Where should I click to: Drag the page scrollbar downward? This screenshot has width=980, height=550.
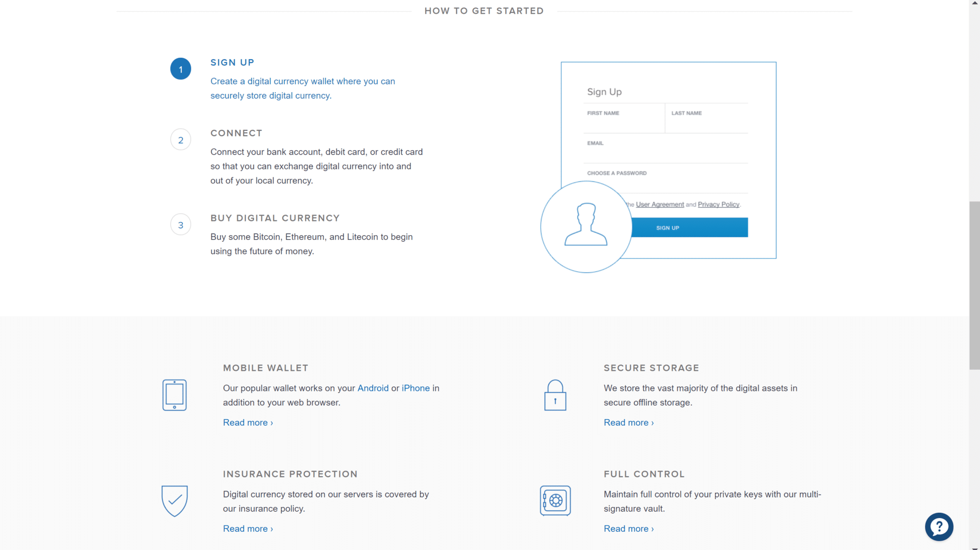[x=974, y=261]
